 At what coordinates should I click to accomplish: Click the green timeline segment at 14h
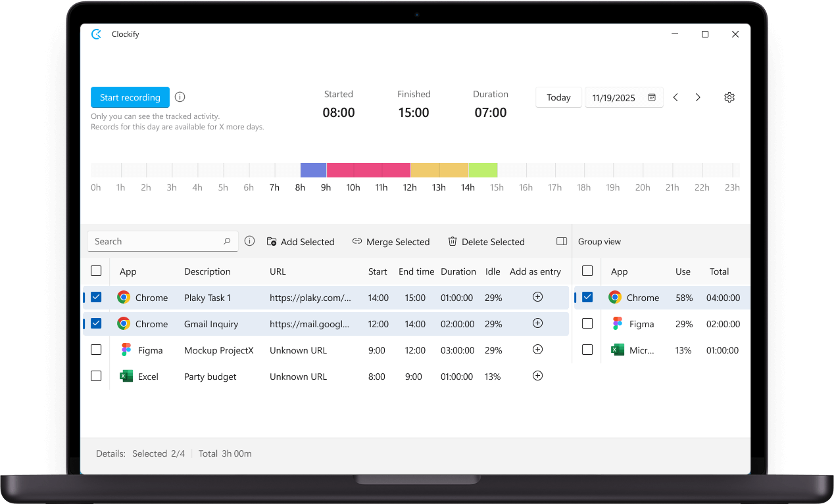(483, 170)
